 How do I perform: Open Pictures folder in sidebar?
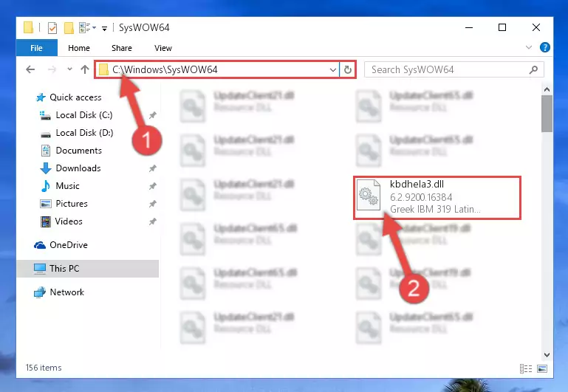72,204
